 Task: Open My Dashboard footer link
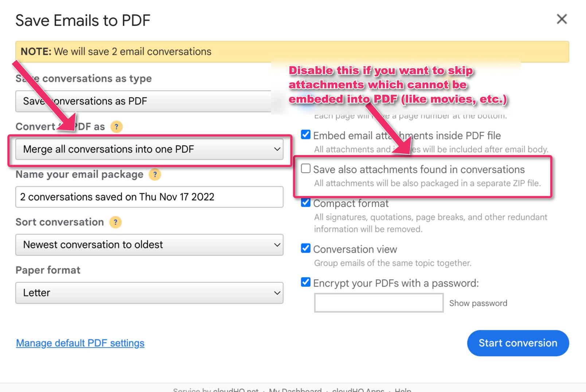tap(295, 390)
